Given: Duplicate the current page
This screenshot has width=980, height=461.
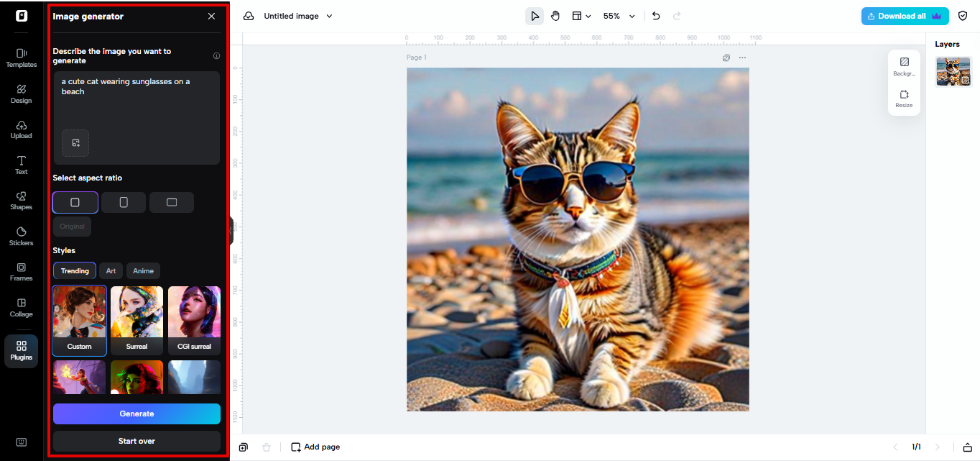Looking at the screenshot, I should click(x=243, y=447).
